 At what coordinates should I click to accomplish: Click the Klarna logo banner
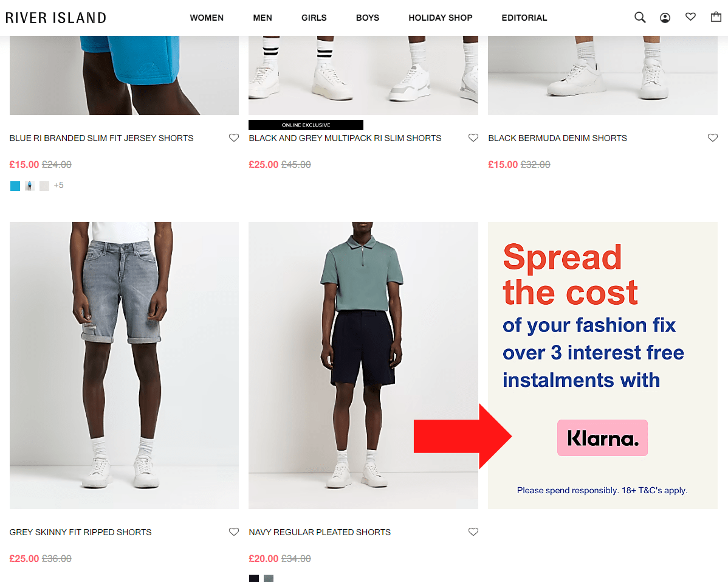coord(602,437)
